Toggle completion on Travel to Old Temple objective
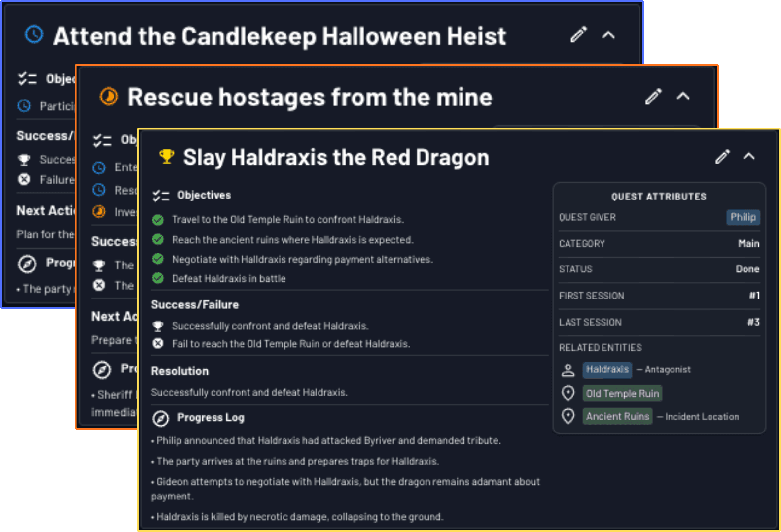 (157, 220)
